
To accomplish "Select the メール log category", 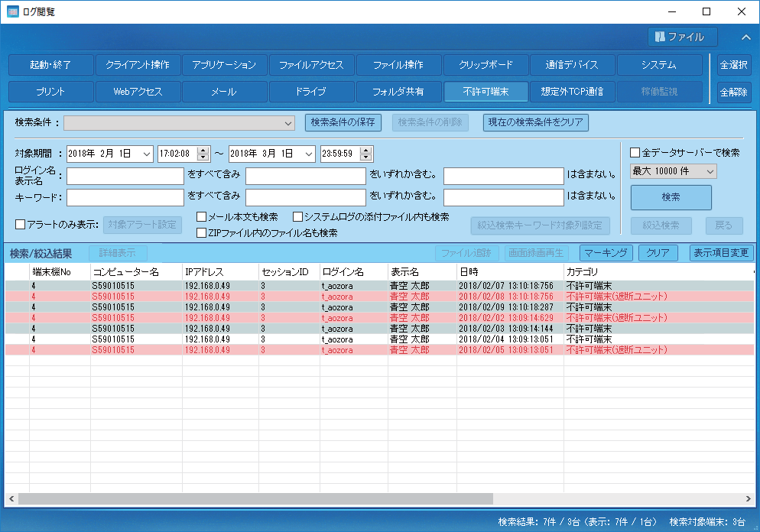I will click(x=225, y=92).
